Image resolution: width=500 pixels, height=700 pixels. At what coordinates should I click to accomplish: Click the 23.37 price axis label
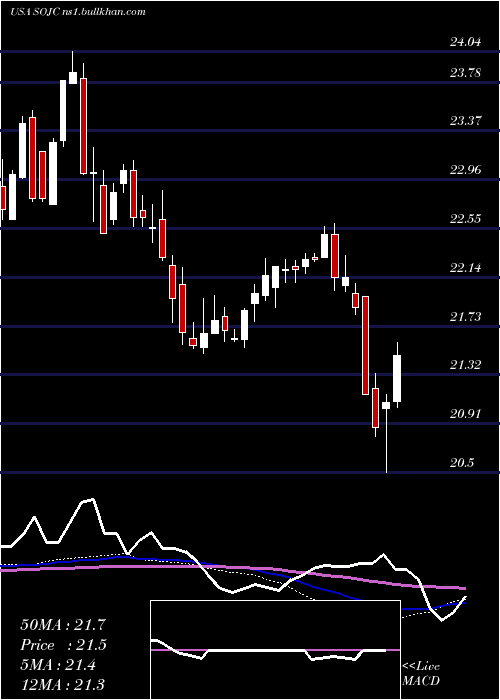(465, 121)
